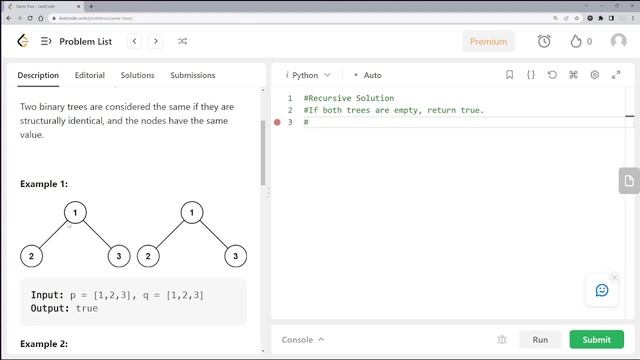Screen dimensions: 640x360
Task: Switch to the Description tab
Action: pos(38,75)
